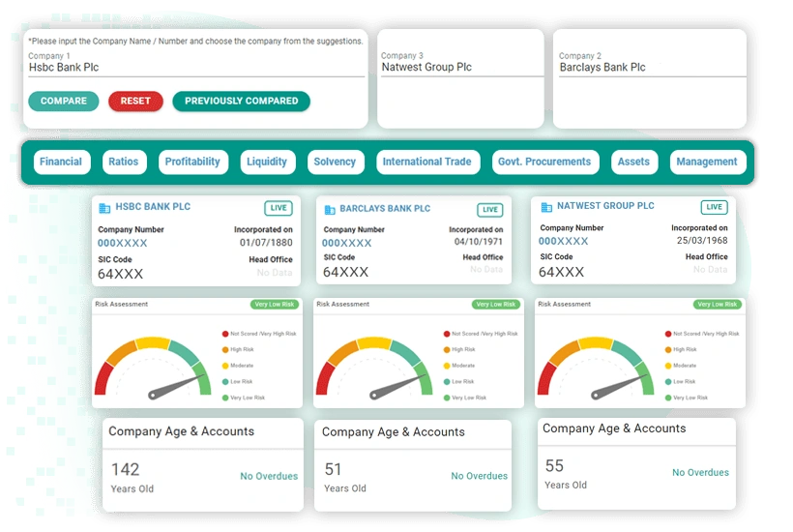This screenshot has height=532, width=793.
Task: Click the LIVE badge on HSBC Bank card
Action: (279, 208)
